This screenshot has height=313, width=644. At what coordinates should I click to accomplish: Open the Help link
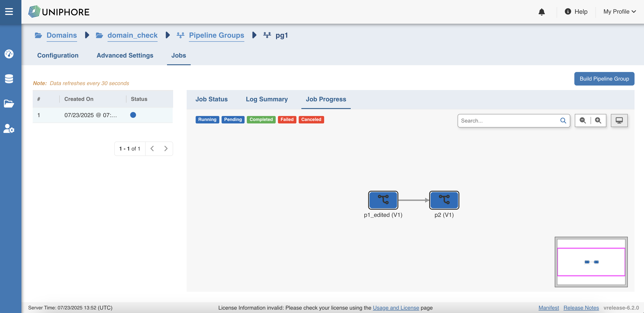coord(581,12)
